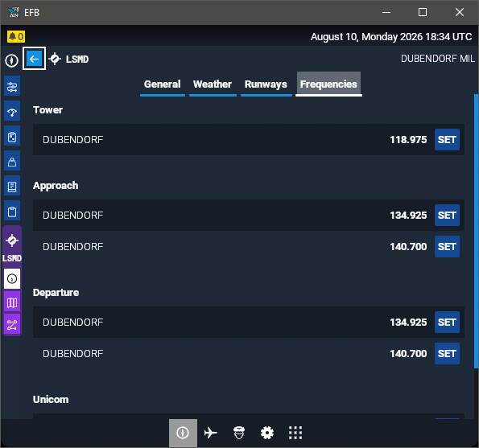Viewport: 479px width, 448px height.
Task: Open the purple charts map icon
Action: (12, 302)
